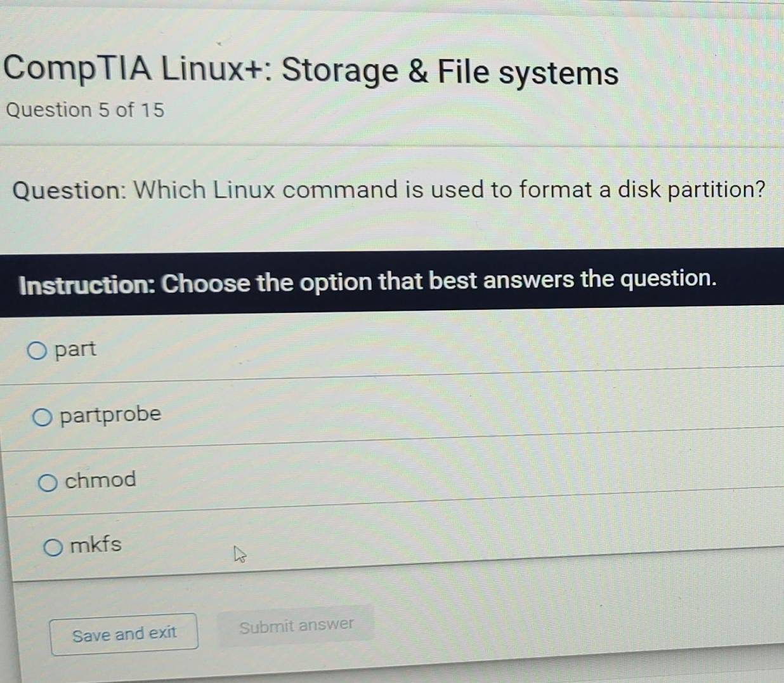
Task: Click the 'part' answer label text
Action: point(75,349)
